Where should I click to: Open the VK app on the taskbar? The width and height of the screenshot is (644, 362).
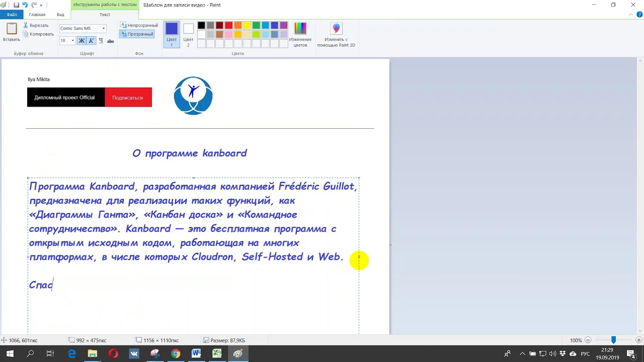134,354
